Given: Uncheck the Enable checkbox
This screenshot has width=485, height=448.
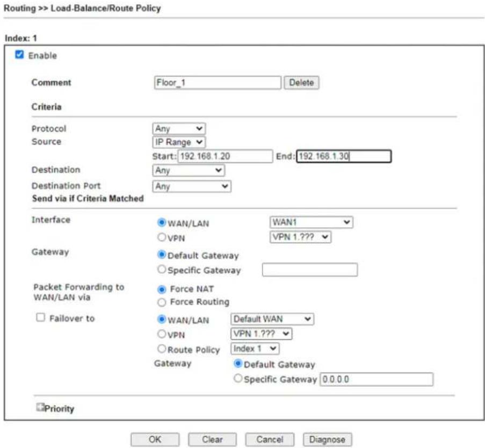Looking at the screenshot, I should tap(19, 55).
